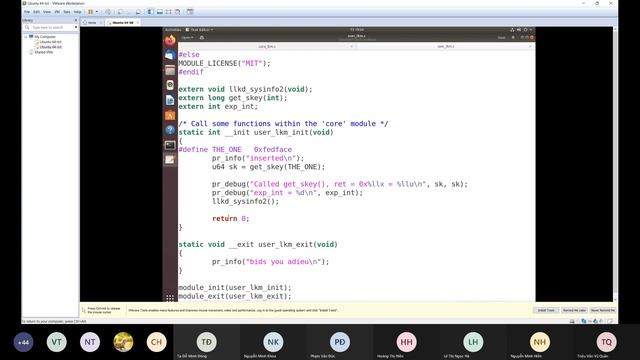Click Never Remind Me button

point(602,310)
